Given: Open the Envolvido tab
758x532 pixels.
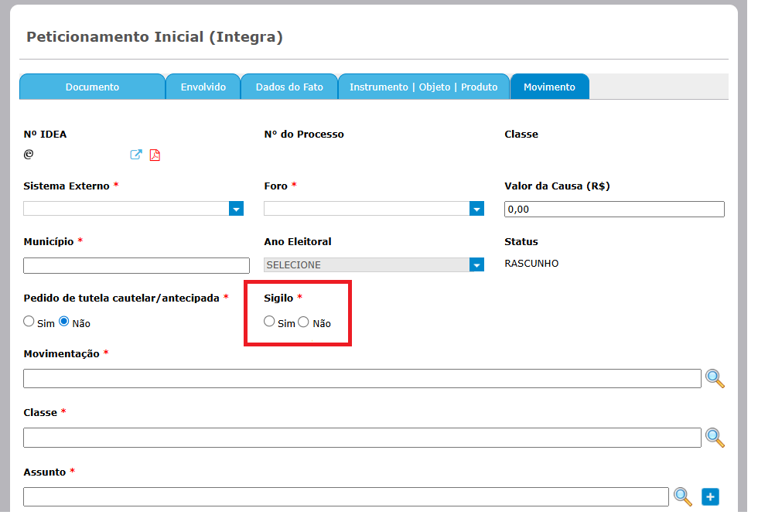Looking at the screenshot, I should pyautogui.click(x=203, y=87).
